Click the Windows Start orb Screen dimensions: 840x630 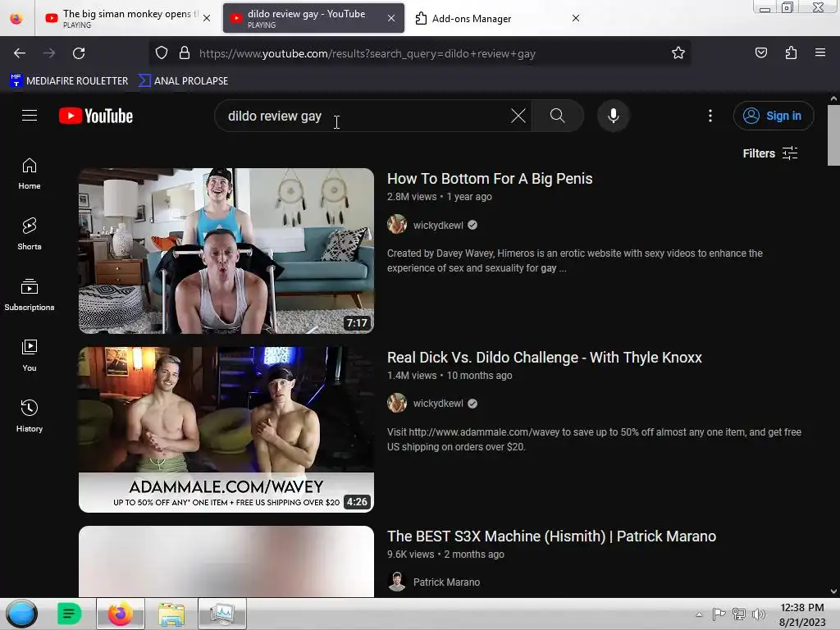click(x=22, y=614)
